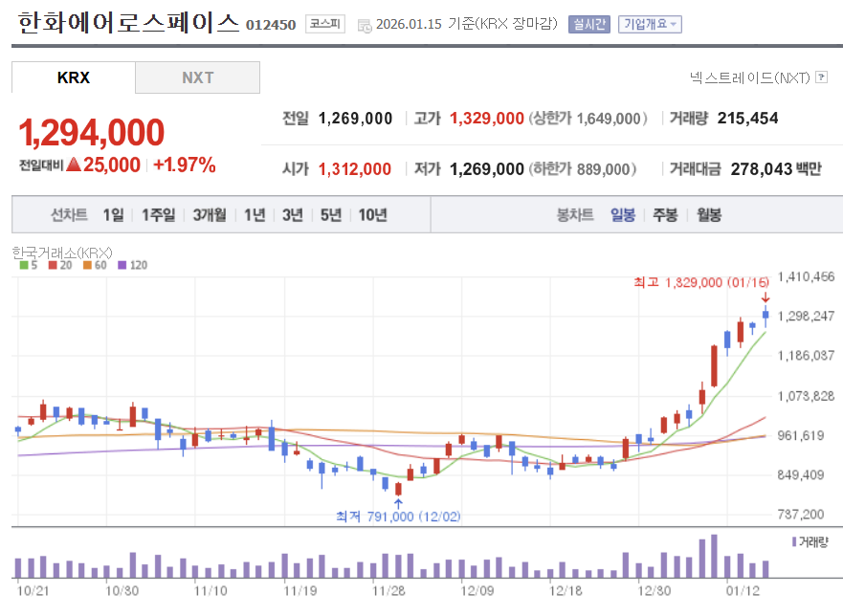
Task: Click the price change 25,000 value
Action: 112,165
